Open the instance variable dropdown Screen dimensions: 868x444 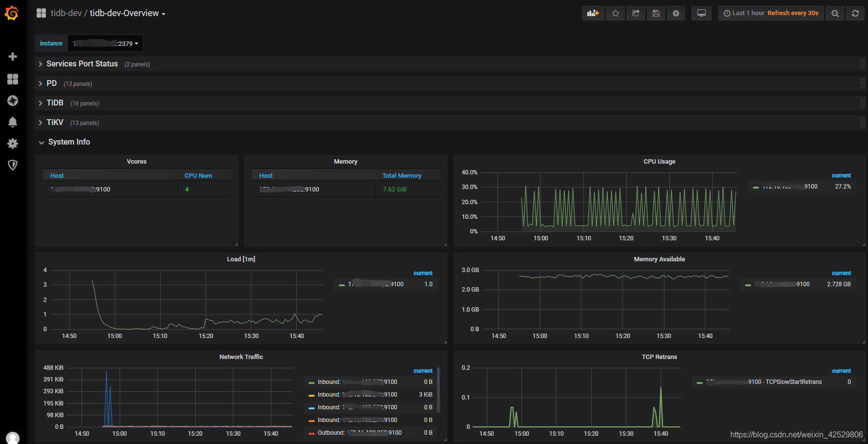tap(105, 43)
